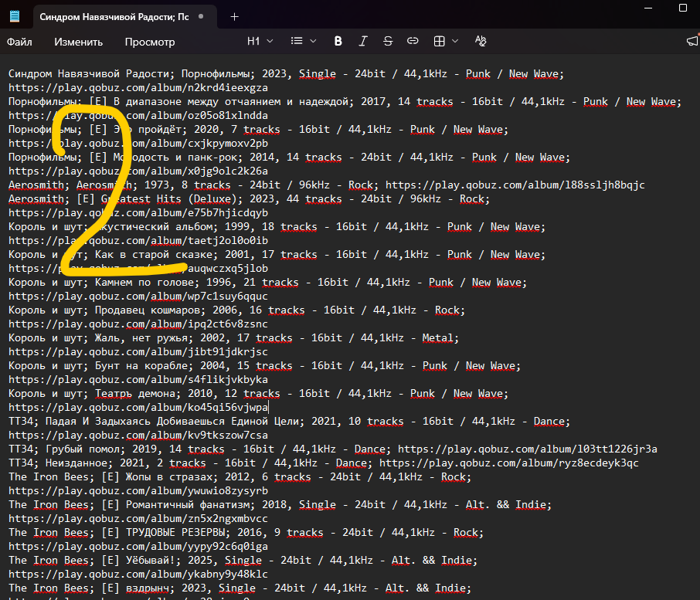Toggle strikethrough formatting
Screen dimensions: 700x600
pos(388,41)
